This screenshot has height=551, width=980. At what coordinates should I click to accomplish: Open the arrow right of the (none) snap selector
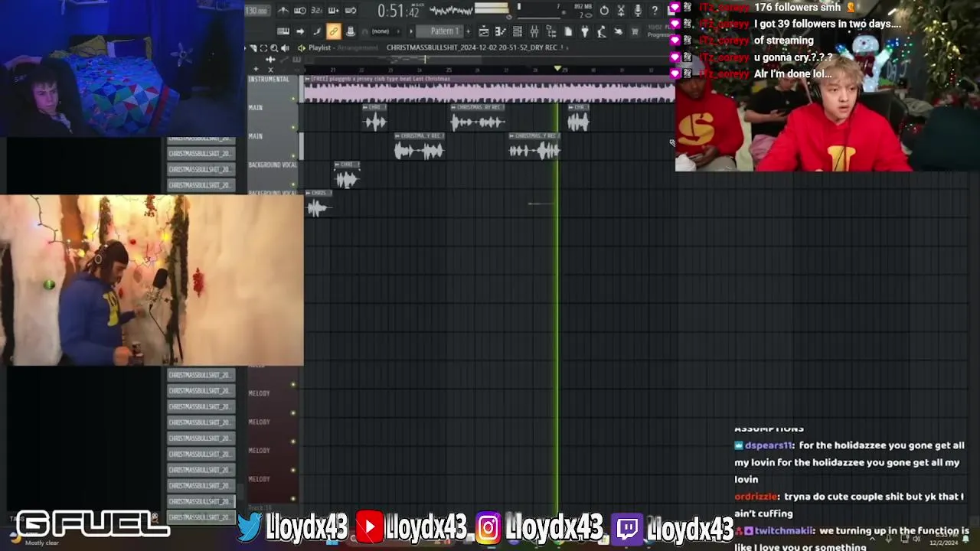point(398,31)
